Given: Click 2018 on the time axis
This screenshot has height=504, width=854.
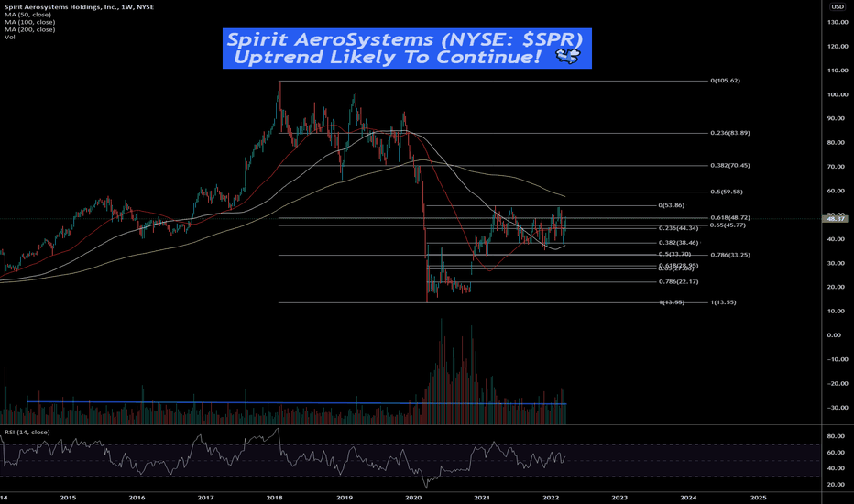Looking at the screenshot, I should pos(275,498).
